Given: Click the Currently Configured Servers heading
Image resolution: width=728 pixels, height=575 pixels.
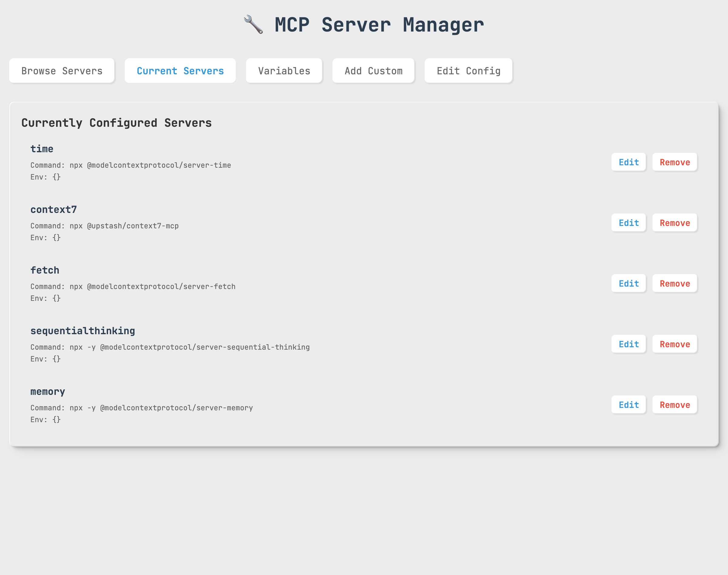Looking at the screenshot, I should coord(116,123).
